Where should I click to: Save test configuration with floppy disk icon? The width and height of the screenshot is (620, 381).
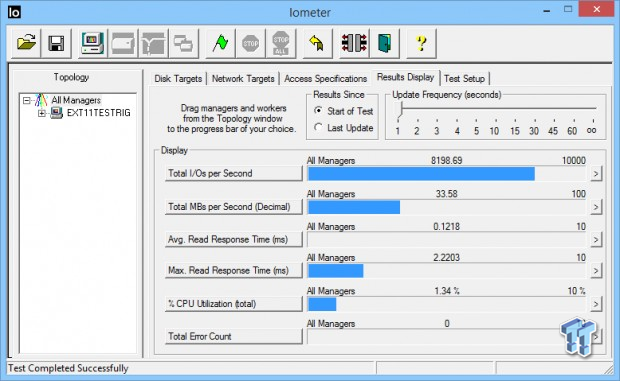pos(56,43)
